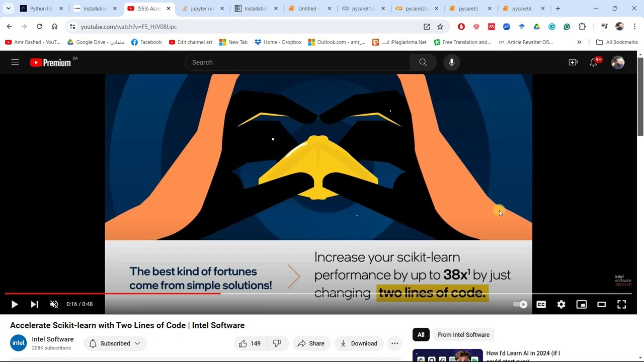The height and width of the screenshot is (362, 644).
Task: Open the Intel Software channel avatar
Action: [19, 343]
